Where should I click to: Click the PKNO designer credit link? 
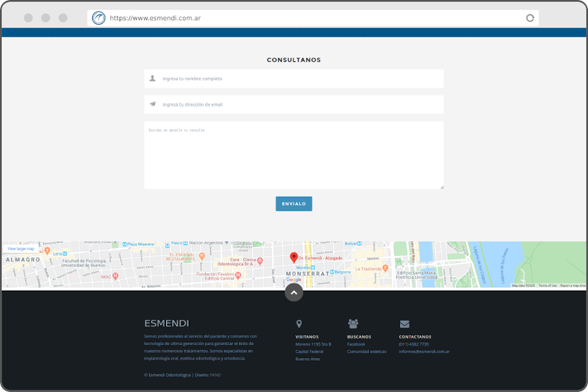point(216,375)
